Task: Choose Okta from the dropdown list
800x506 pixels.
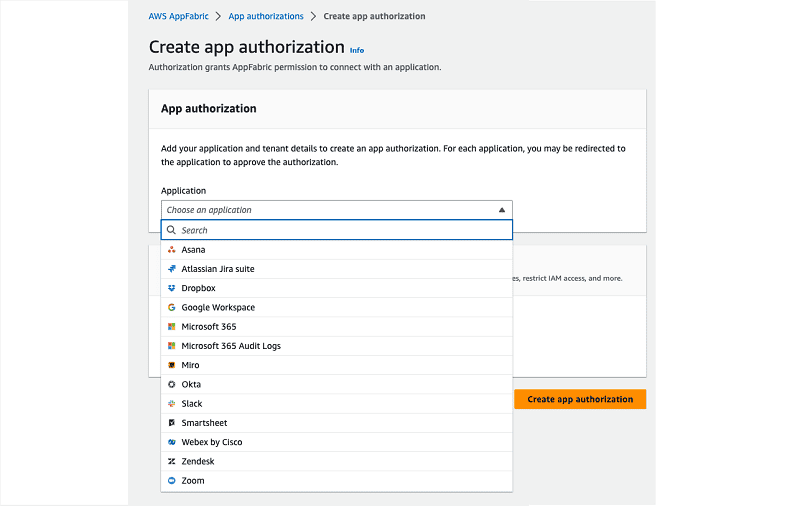Action: pyautogui.click(x=337, y=384)
